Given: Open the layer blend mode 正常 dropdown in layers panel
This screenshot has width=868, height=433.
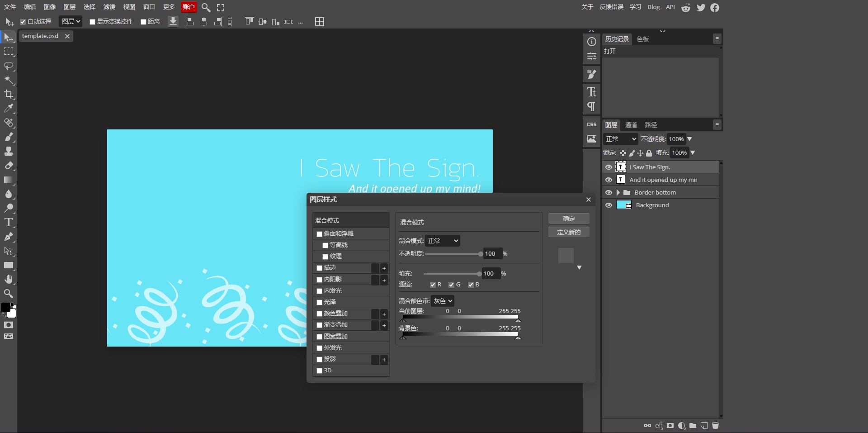Looking at the screenshot, I should point(621,139).
